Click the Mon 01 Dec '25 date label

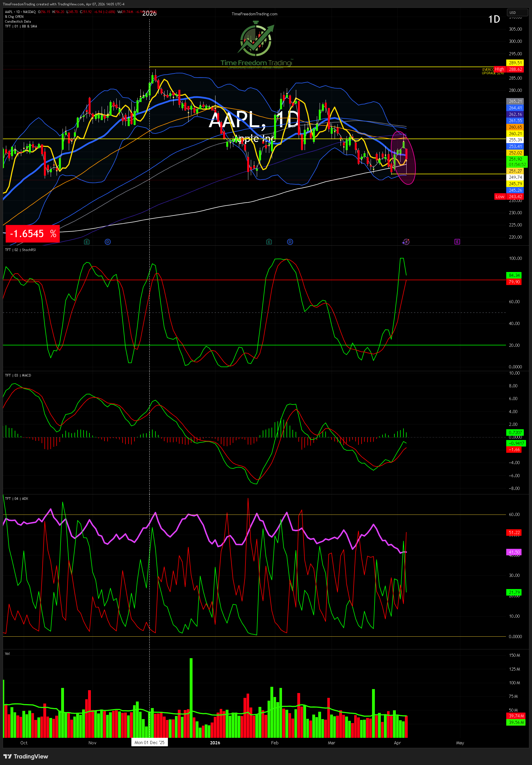[x=149, y=743]
